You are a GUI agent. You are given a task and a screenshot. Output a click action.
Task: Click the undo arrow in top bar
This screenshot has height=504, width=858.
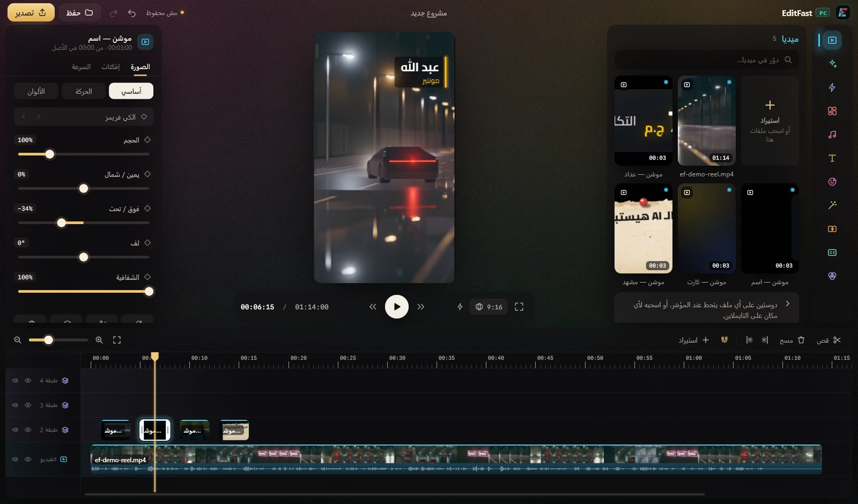(132, 13)
